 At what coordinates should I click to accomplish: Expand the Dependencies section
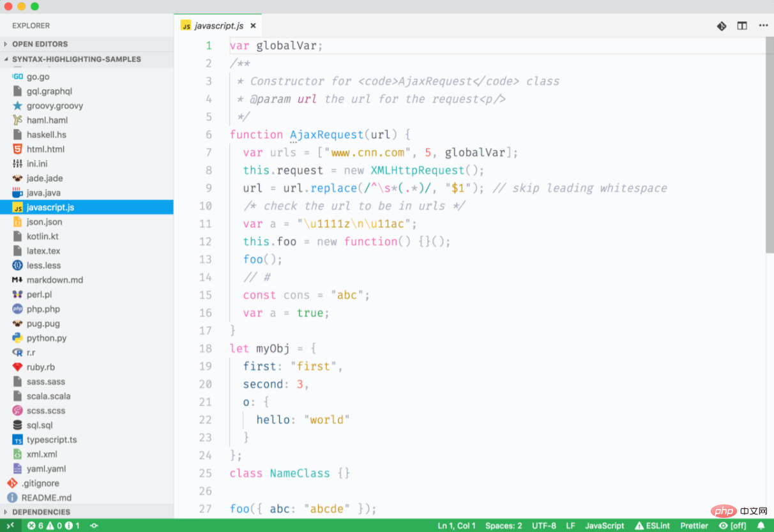[x=41, y=512]
